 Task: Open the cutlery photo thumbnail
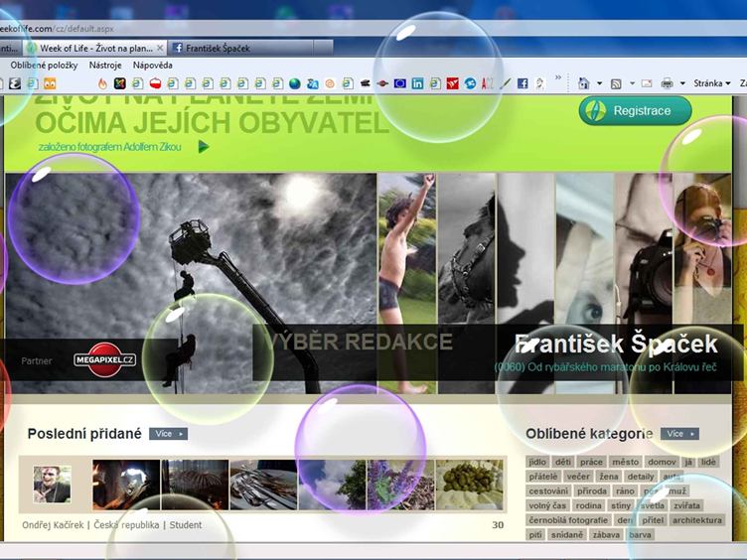coord(263,485)
